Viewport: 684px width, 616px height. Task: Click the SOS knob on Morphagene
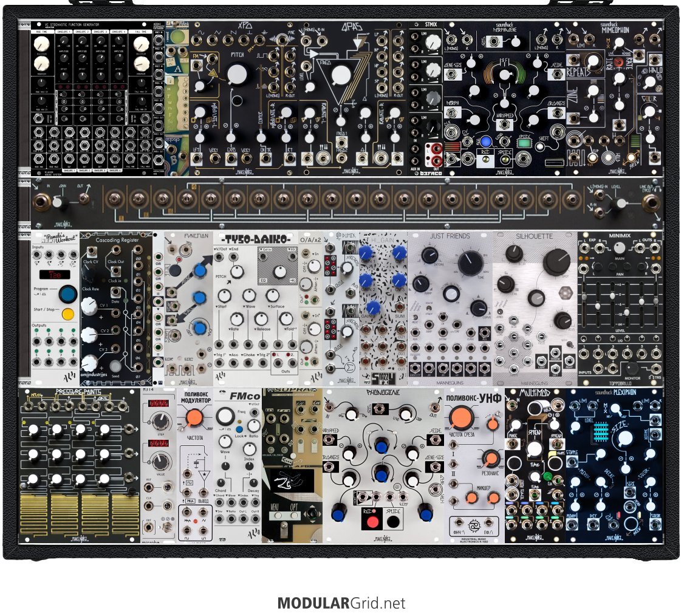515,42
